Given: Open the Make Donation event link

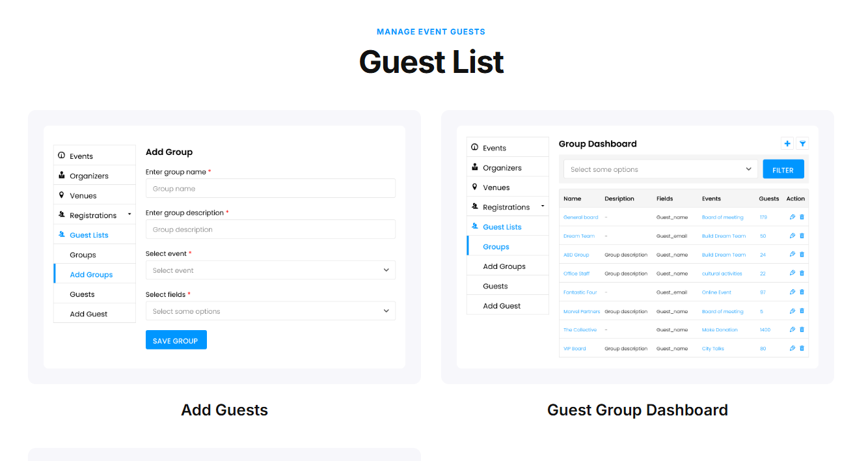Looking at the screenshot, I should click(x=720, y=330).
